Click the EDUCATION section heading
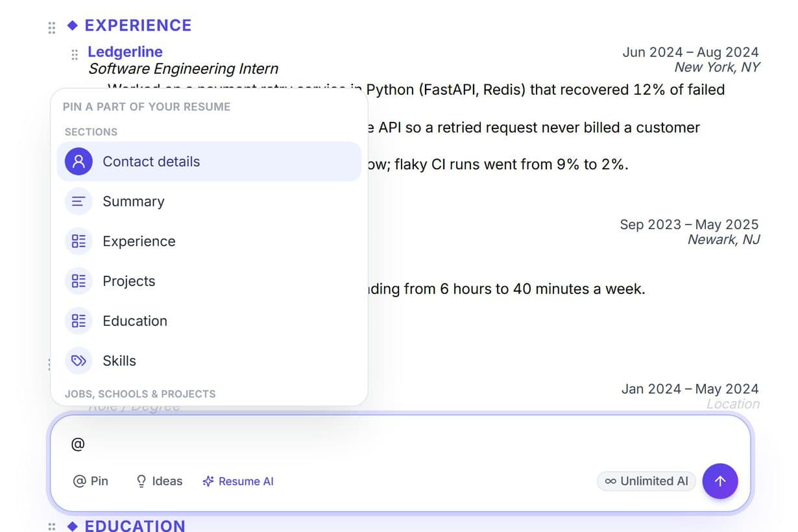Screen dimensions: 798x532 (x=135, y=525)
